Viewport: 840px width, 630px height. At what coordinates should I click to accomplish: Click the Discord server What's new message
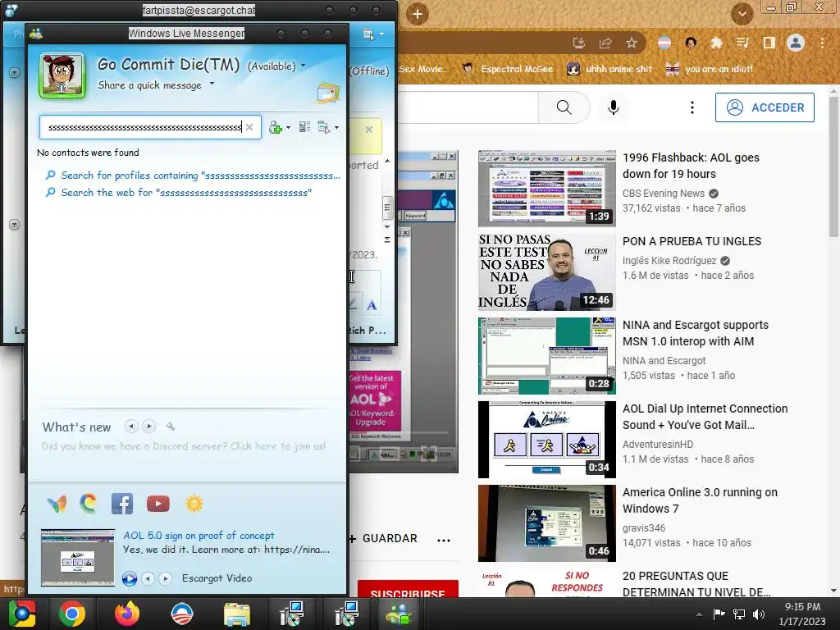[x=184, y=446]
